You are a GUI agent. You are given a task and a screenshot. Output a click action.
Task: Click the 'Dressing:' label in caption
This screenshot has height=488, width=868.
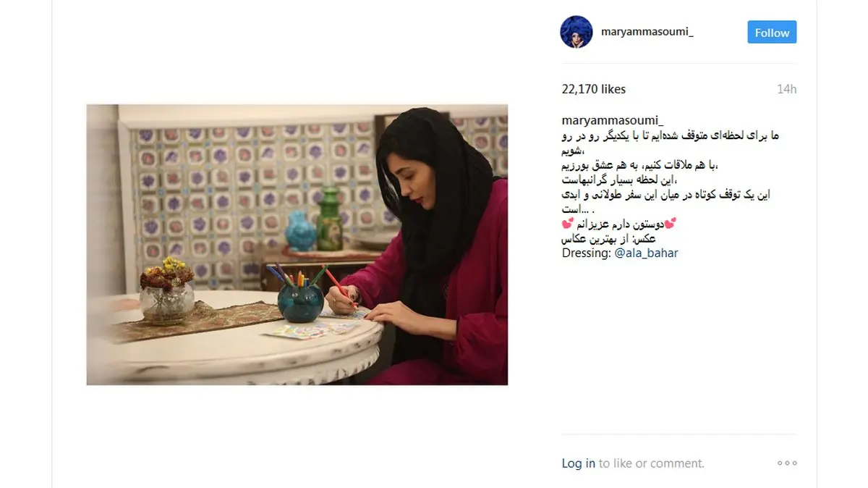tap(587, 253)
